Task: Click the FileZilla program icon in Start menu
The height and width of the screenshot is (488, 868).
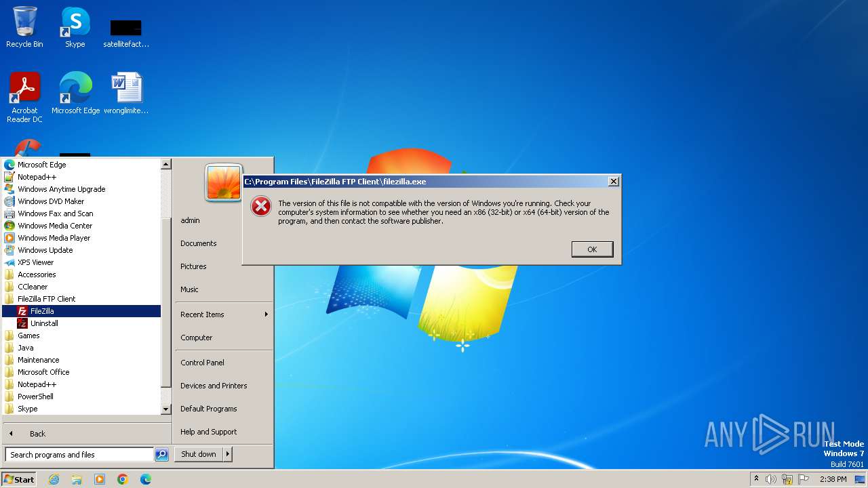Action: 22,311
